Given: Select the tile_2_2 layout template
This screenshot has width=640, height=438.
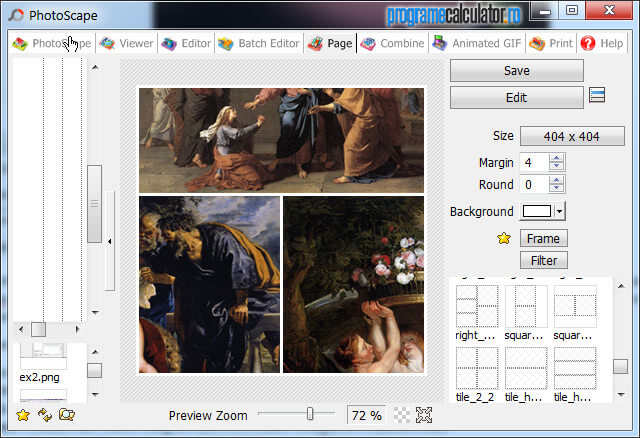Looking at the screenshot, I should tap(477, 374).
